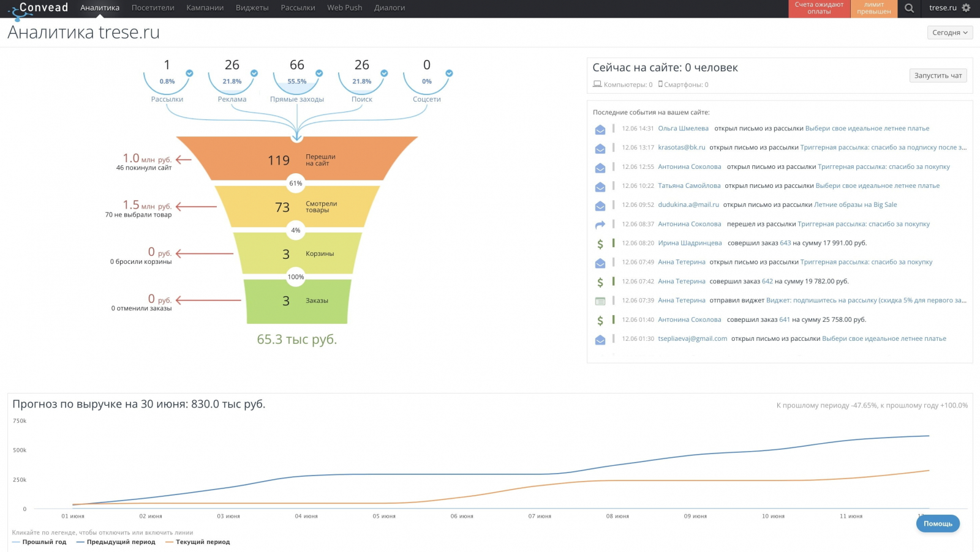The image size is (980, 552).
Task: Select the Web Push tab
Action: [345, 8]
